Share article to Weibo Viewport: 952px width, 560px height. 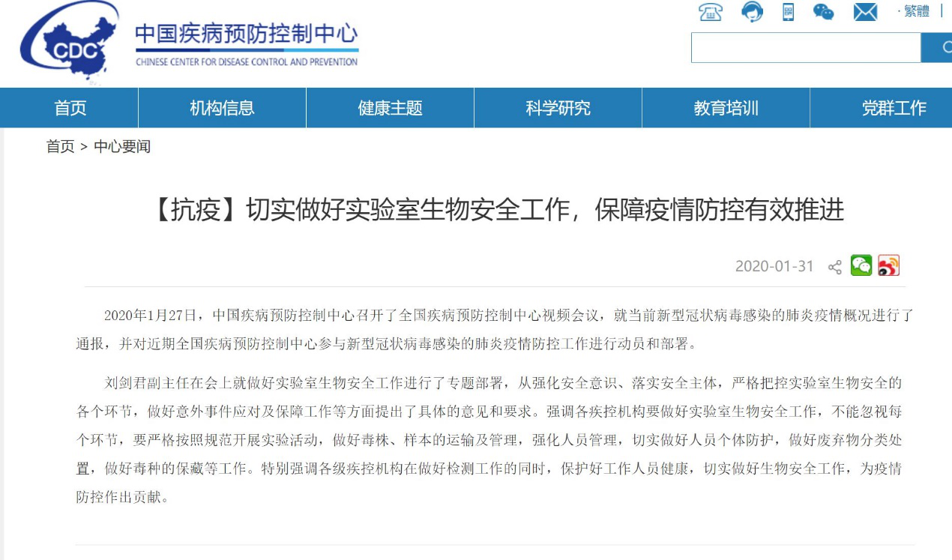coord(888,265)
